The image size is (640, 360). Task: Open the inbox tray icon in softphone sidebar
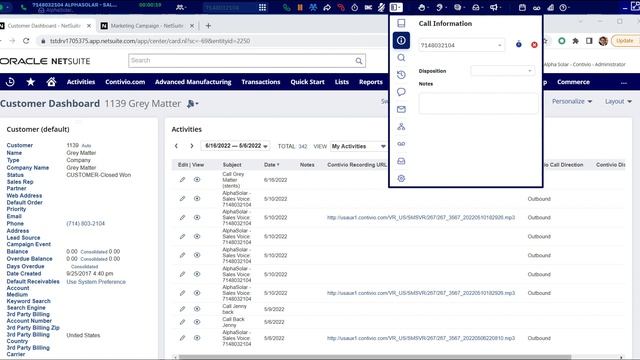pos(401,161)
